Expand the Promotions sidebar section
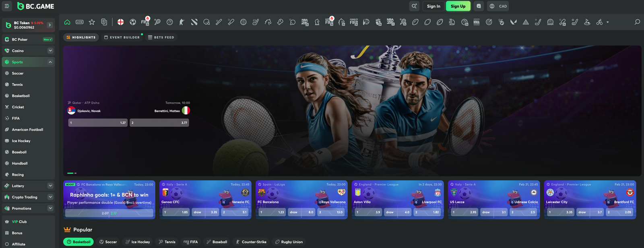Image resolution: width=644 pixels, height=248 pixels. coord(50,209)
